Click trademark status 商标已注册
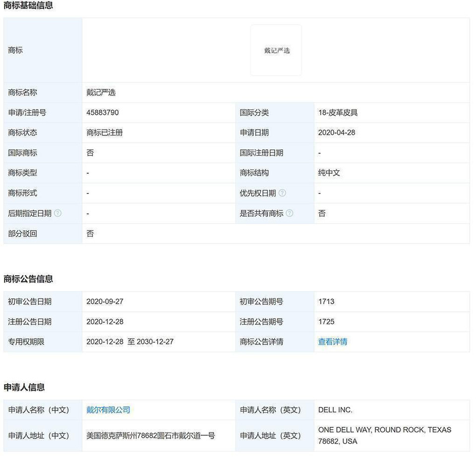This screenshot has height=467, width=476. (105, 133)
